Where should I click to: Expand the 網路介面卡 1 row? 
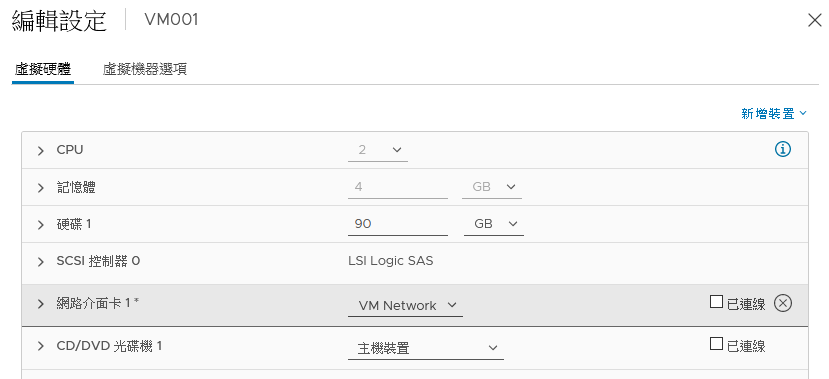(41, 304)
